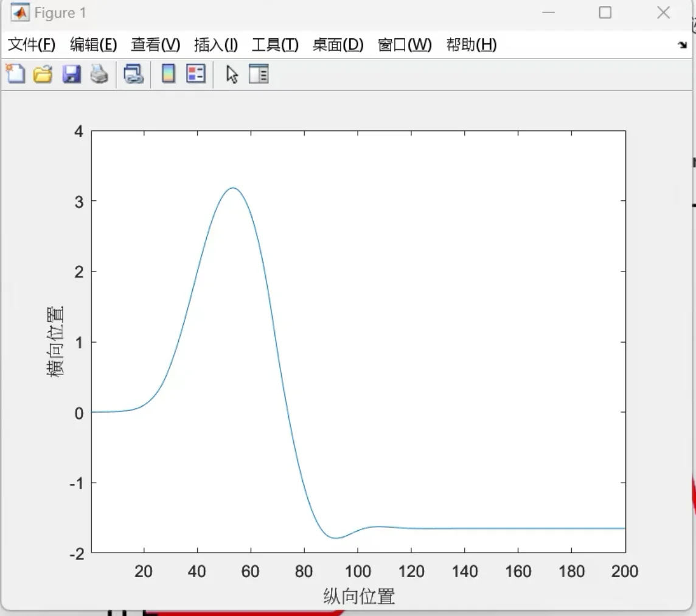Click the x-axis tick label 100
The height and width of the screenshot is (616, 696).
coord(358,571)
